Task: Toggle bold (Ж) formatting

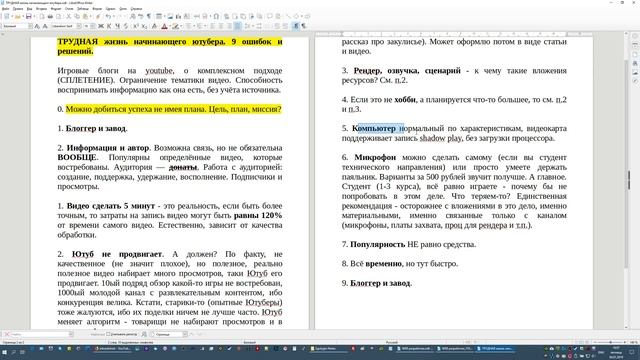Action: click(x=100, y=26)
